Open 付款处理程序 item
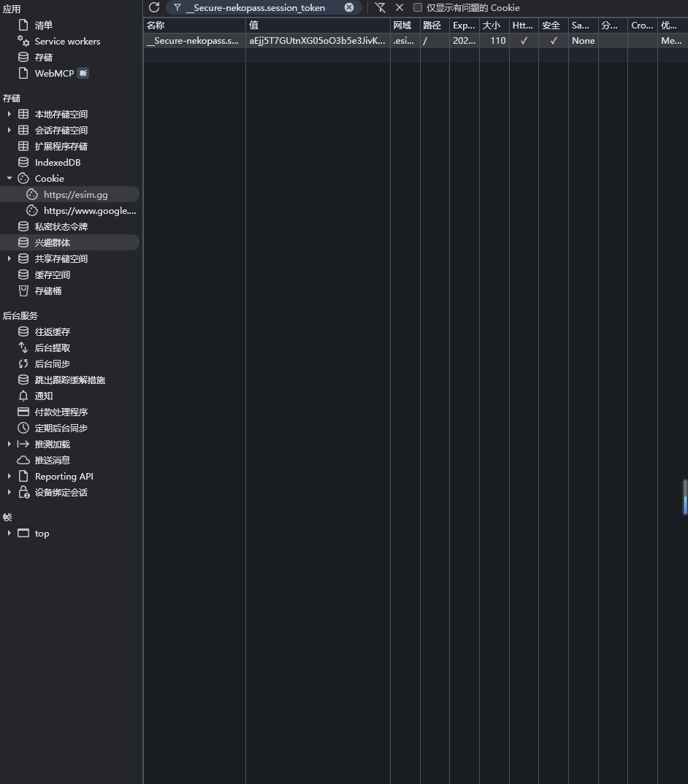Image resolution: width=688 pixels, height=784 pixels. pyautogui.click(x=61, y=412)
